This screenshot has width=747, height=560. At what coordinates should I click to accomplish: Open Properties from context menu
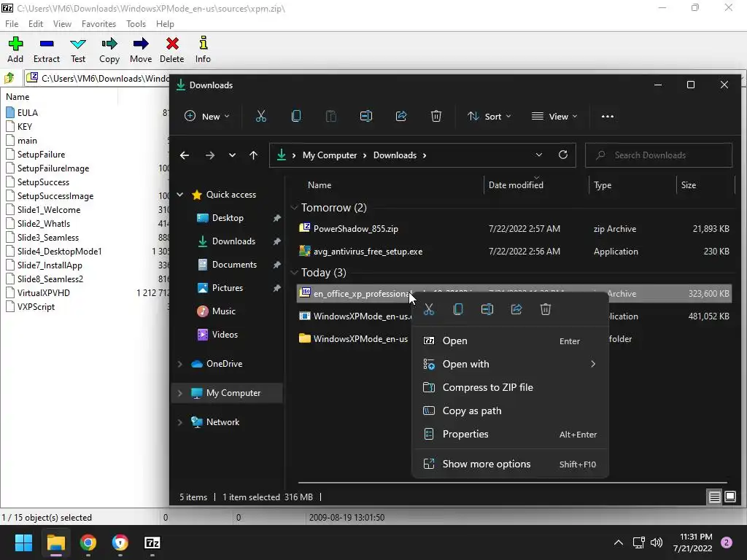coord(510,434)
